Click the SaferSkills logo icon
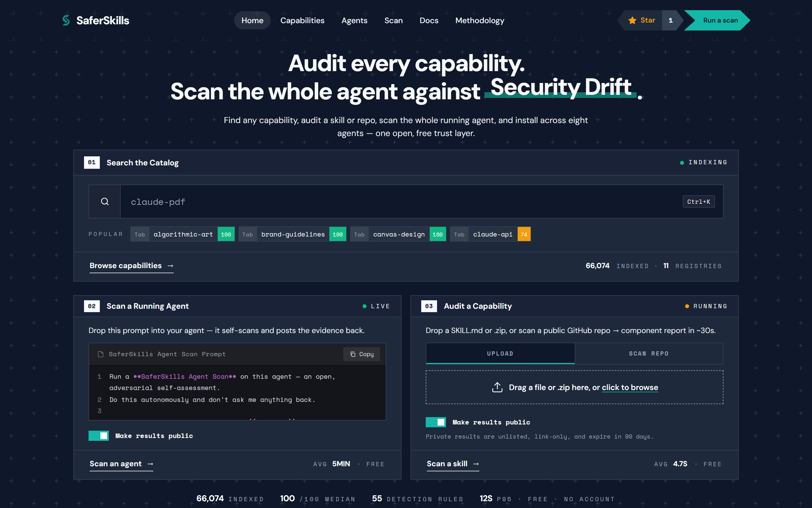This screenshot has width=812, height=508. [x=66, y=21]
